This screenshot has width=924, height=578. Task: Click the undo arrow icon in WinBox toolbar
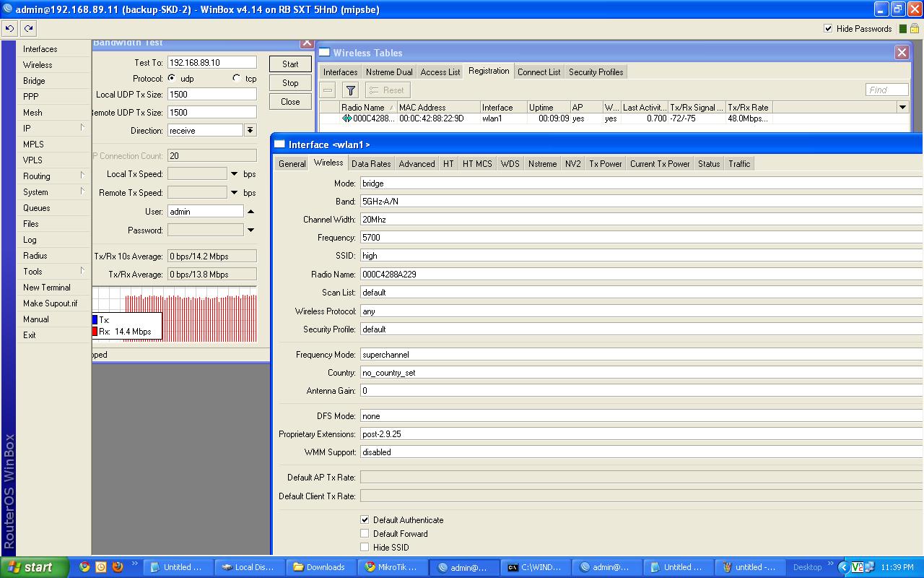tap(9, 29)
